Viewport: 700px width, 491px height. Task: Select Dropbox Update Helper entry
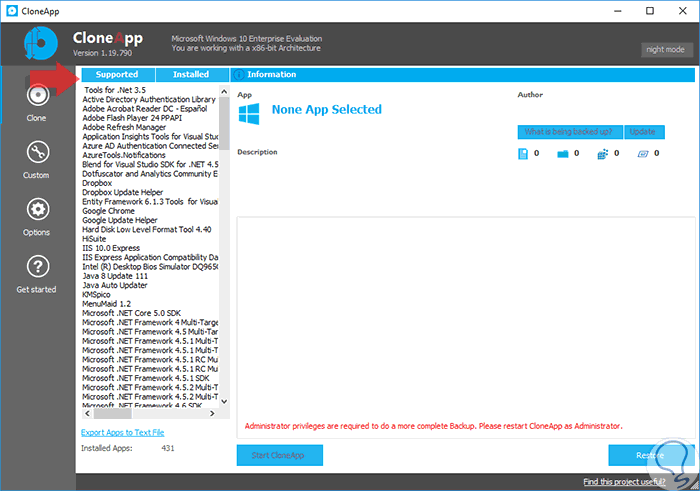pos(122,192)
